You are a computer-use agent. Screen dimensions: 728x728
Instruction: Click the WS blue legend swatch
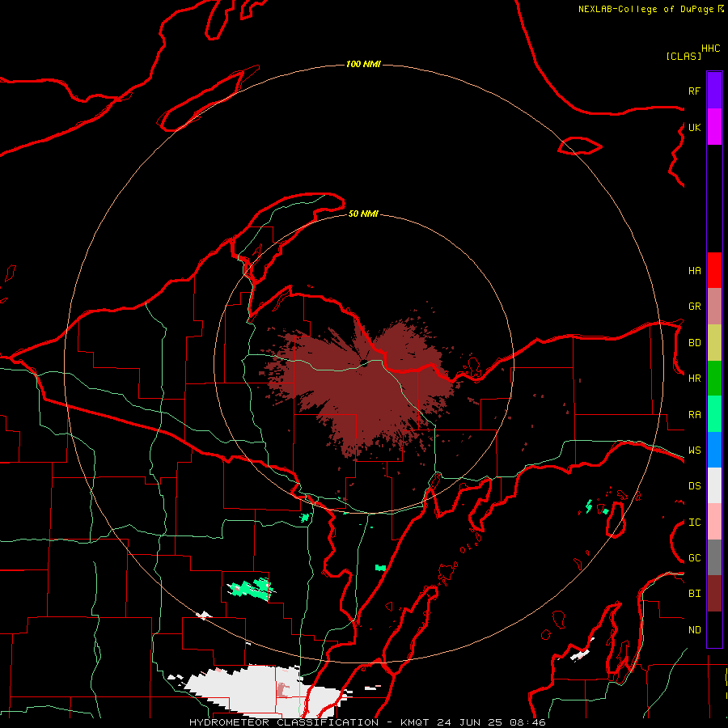click(714, 450)
